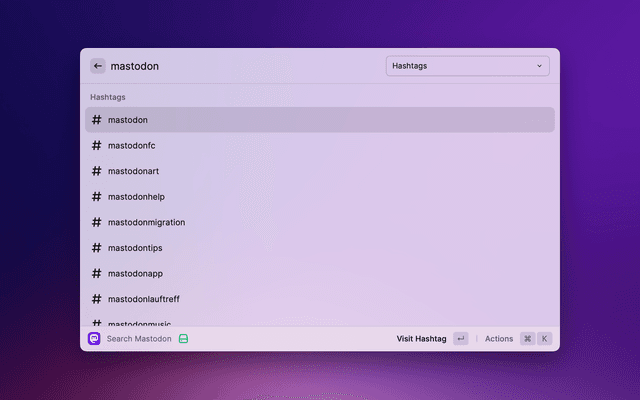Click the Command key symbol
This screenshot has width=640, height=400.
527,339
